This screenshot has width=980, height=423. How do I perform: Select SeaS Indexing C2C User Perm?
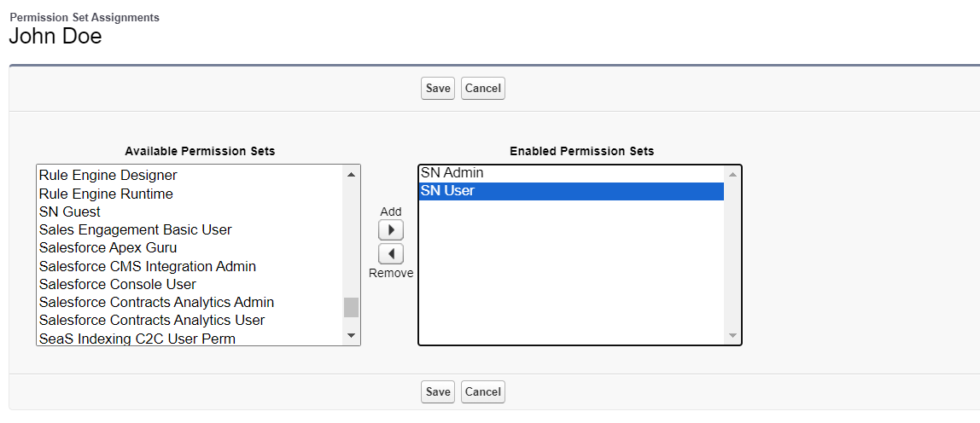coord(190,339)
